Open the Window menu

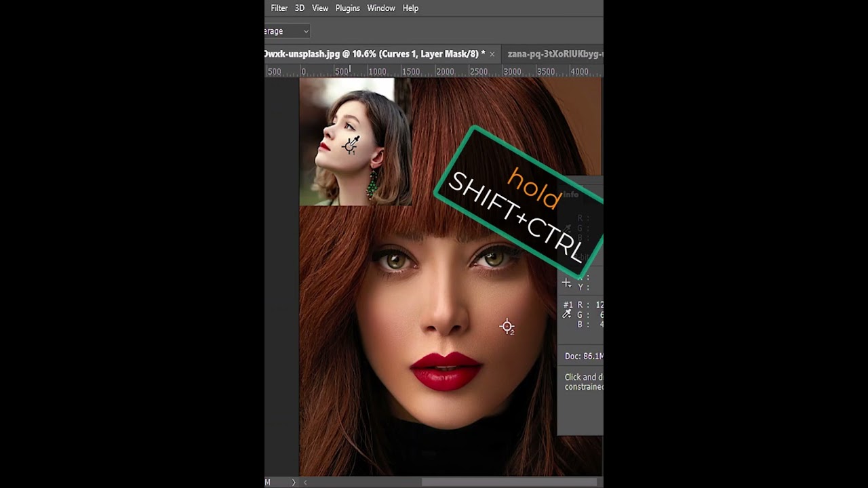(381, 8)
